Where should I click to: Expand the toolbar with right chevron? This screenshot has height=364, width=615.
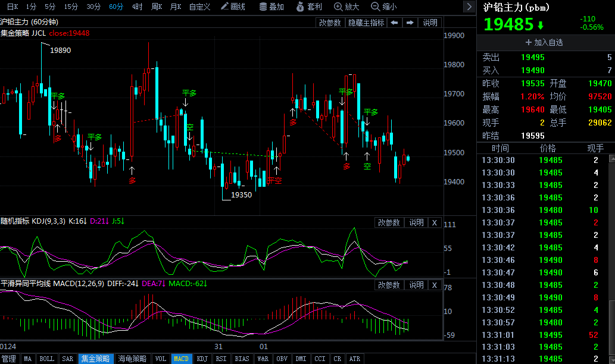click(469, 7)
